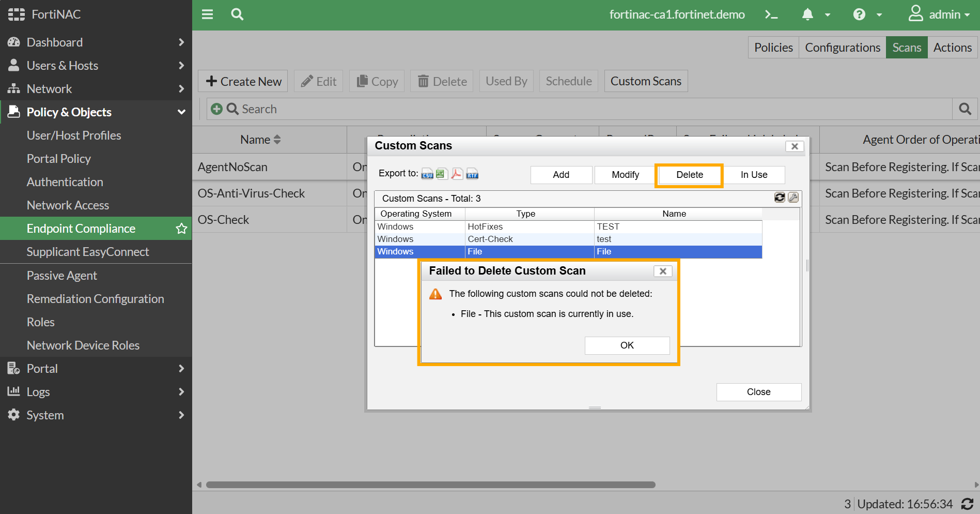Click Create New scan button
The height and width of the screenshot is (514, 980).
tap(243, 81)
